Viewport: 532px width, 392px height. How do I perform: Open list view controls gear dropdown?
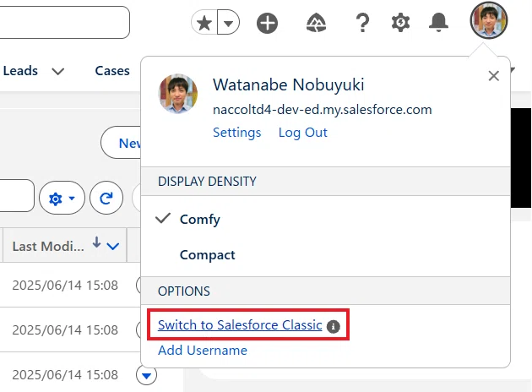62,198
